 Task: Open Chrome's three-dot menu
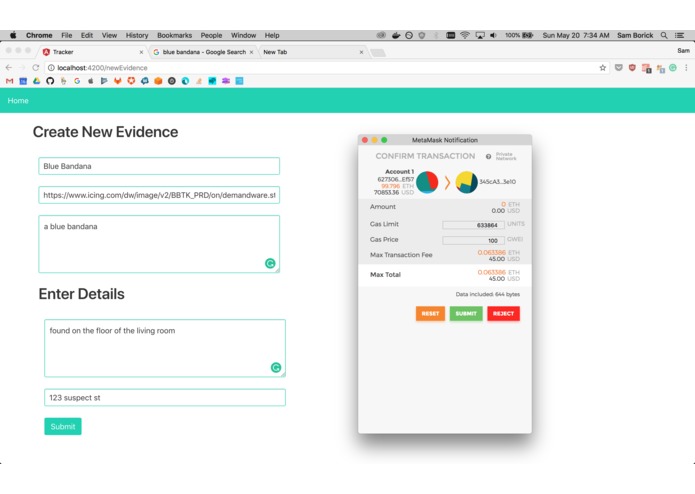pos(686,68)
